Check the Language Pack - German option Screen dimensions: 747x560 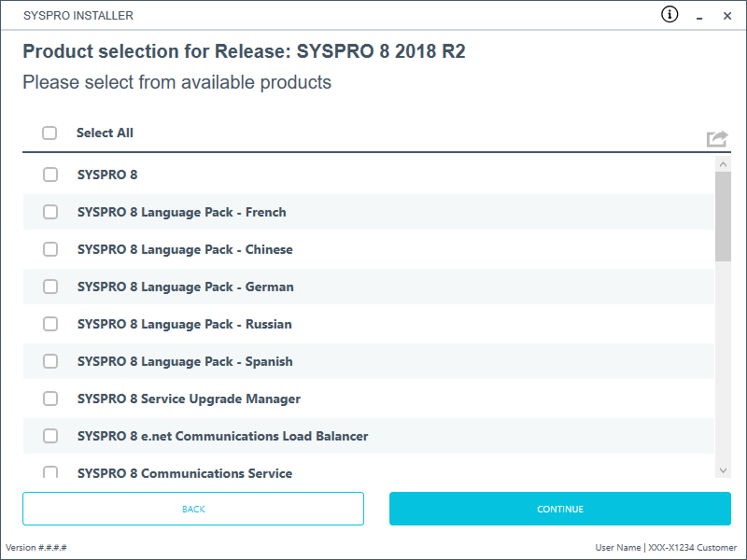point(50,287)
